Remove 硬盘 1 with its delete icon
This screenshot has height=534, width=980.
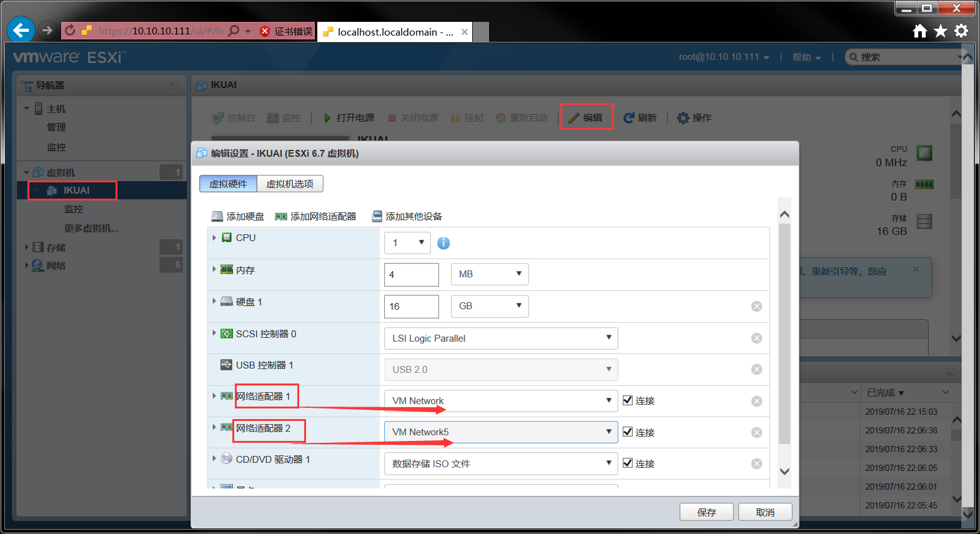pyautogui.click(x=756, y=306)
